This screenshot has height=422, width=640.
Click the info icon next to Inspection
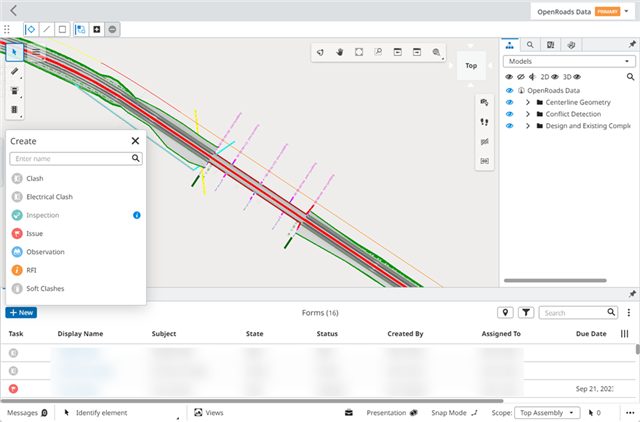(x=137, y=215)
